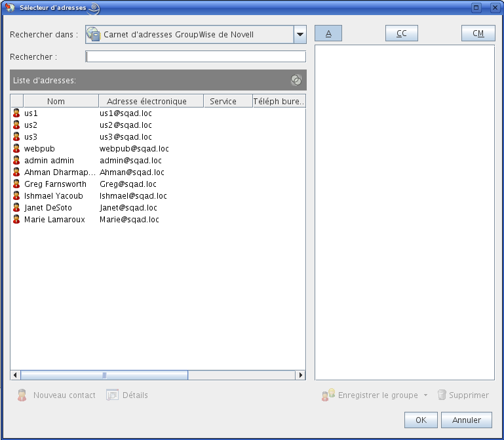
Task: Click the us1@sqad.loc address
Action: coord(126,113)
